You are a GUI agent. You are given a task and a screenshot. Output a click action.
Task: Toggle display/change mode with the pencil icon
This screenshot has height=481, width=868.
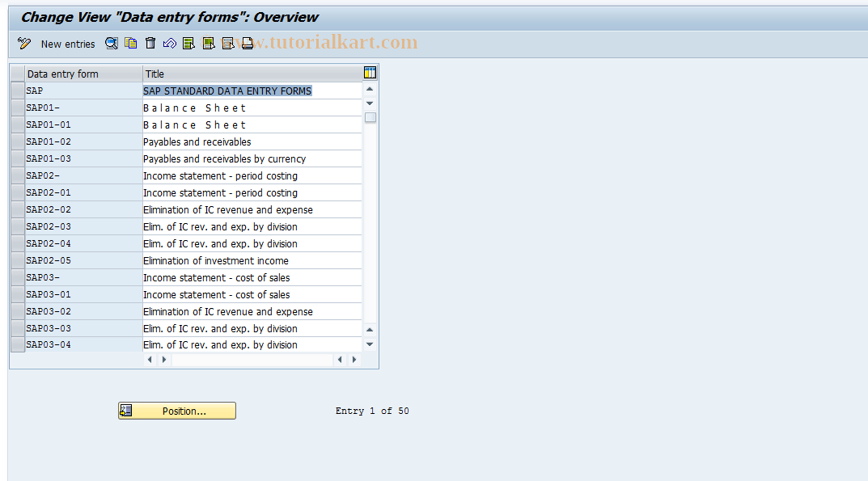(23, 43)
